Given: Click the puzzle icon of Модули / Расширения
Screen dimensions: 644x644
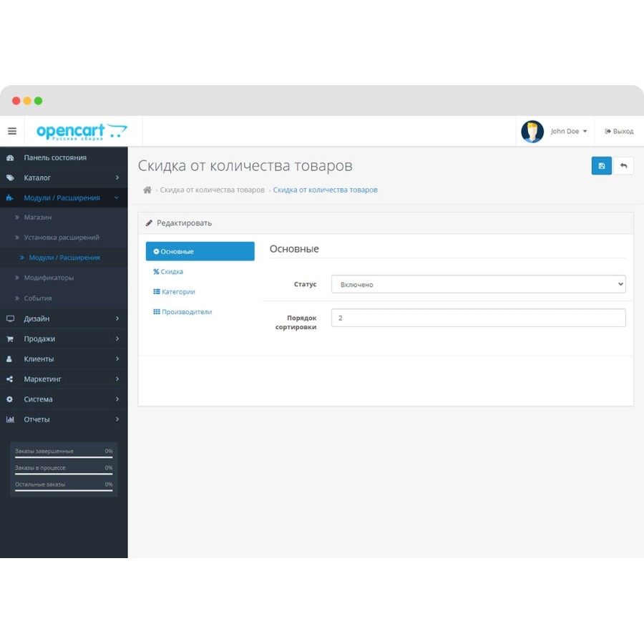Looking at the screenshot, I should coord(10,198).
